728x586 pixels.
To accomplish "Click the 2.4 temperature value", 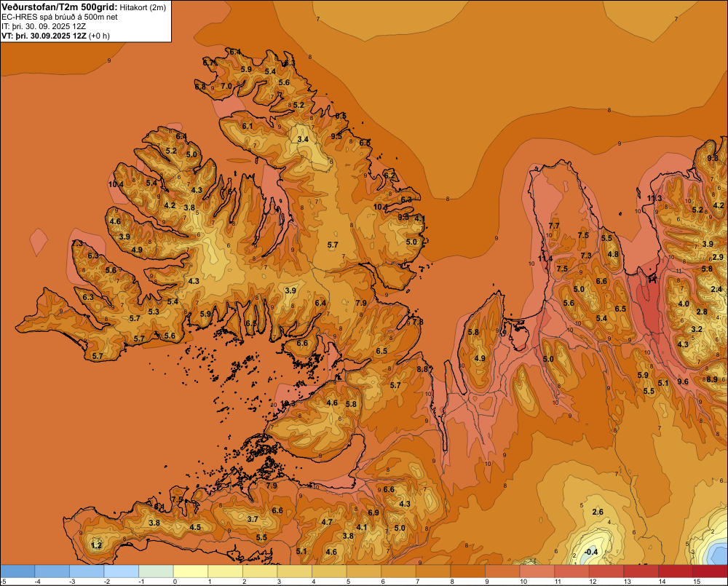I will (x=716, y=289).
